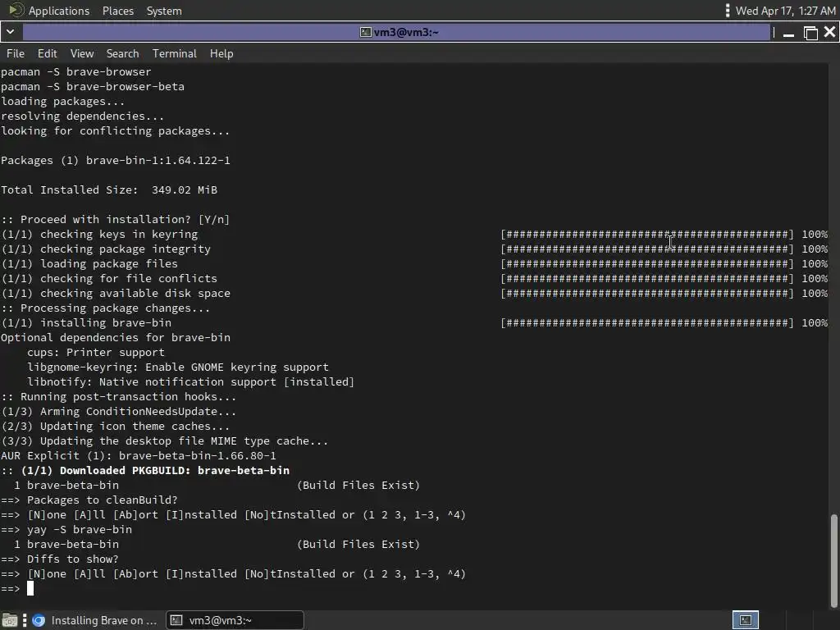Click 'loading package files' text

[x=109, y=263]
